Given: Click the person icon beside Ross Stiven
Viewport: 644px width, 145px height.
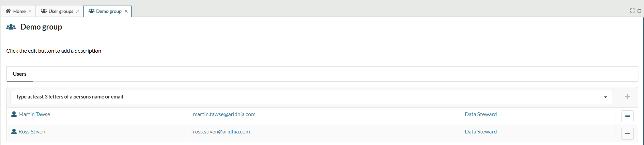Looking at the screenshot, I should pyautogui.click(x=14, y=132).
